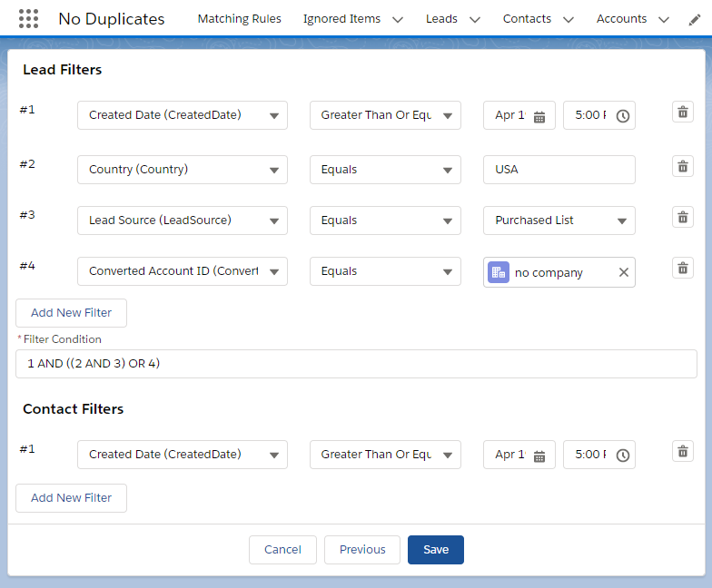Screen dimensions: 712x588
Task: Open calendar picker for Lead Created Date
Action: point(539,116)
